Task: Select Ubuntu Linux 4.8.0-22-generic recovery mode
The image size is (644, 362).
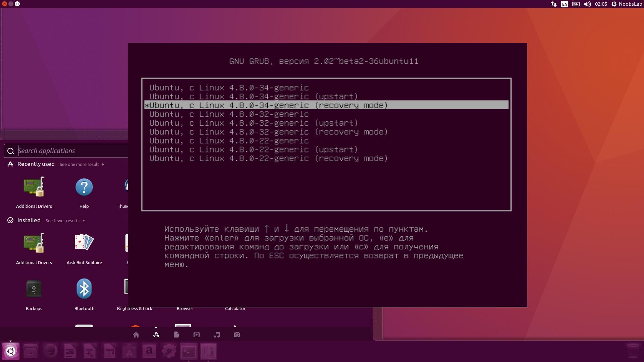Action: tap(268, 158)
